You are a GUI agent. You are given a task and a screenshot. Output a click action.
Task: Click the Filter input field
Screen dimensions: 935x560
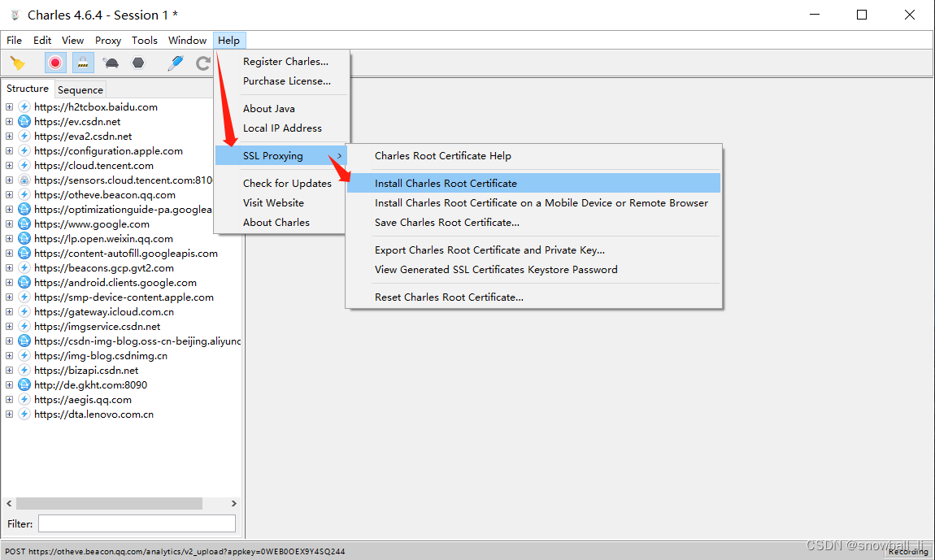[137, 523]
